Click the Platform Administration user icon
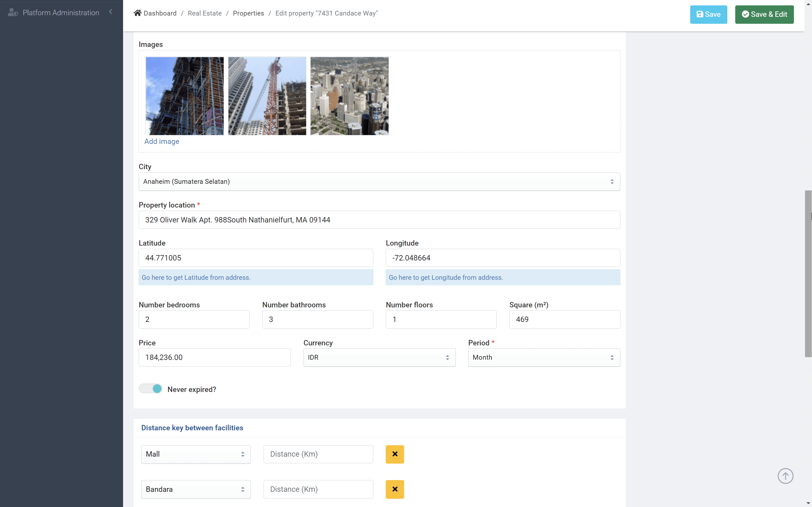Screen dimensions: 812x507 [x=12, y=12]
